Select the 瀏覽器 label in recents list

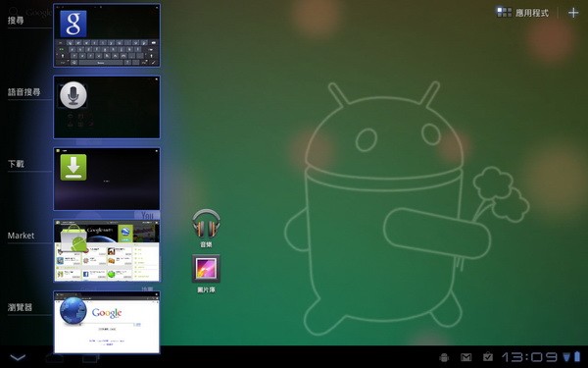[x=20, y=307]
